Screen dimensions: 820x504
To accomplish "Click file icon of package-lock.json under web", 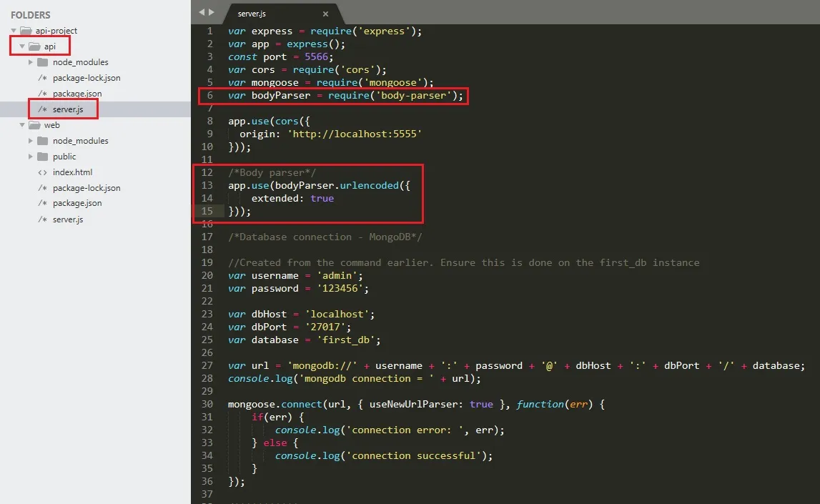I will pyautogui.click(x=42, y=188).
